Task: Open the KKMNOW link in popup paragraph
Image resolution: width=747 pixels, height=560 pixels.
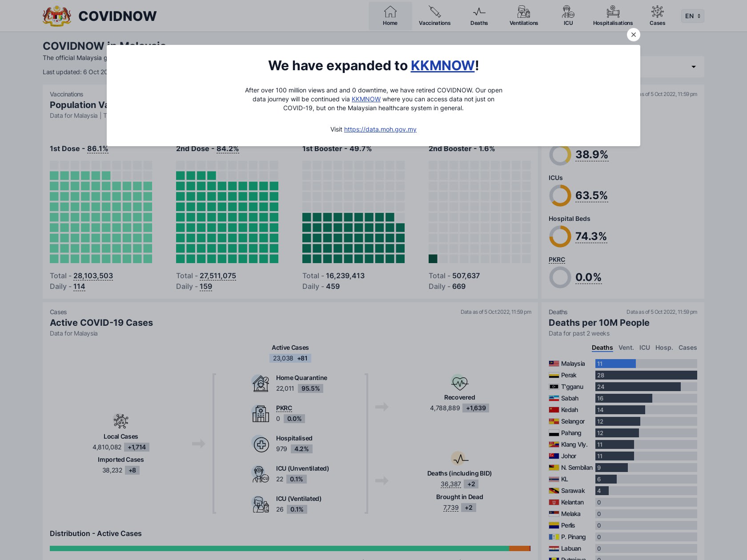Action: coord(366,99)
